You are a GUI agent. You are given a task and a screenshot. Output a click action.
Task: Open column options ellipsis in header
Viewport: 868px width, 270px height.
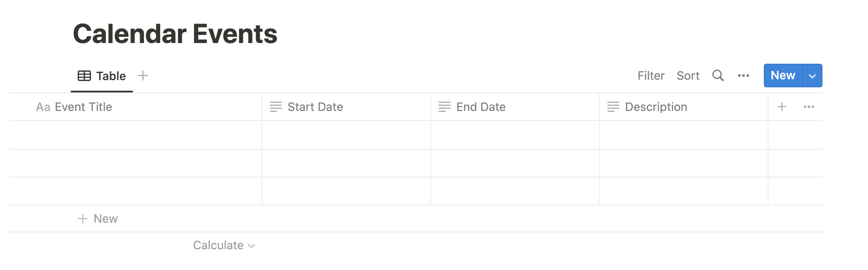(x=809, y=107)
